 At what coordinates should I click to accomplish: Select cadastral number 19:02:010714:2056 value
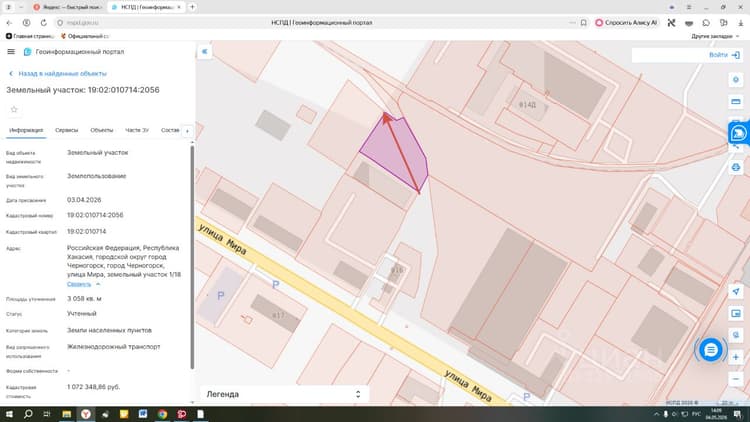[x=95, y=215]
